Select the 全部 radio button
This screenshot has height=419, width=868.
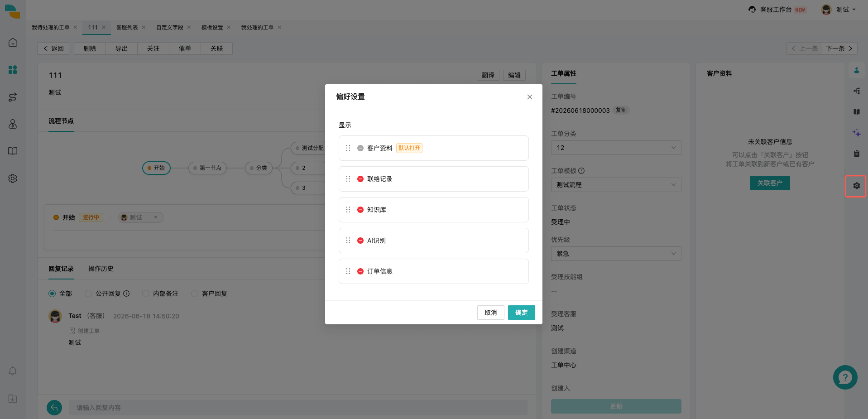click(x=52, y=294)
